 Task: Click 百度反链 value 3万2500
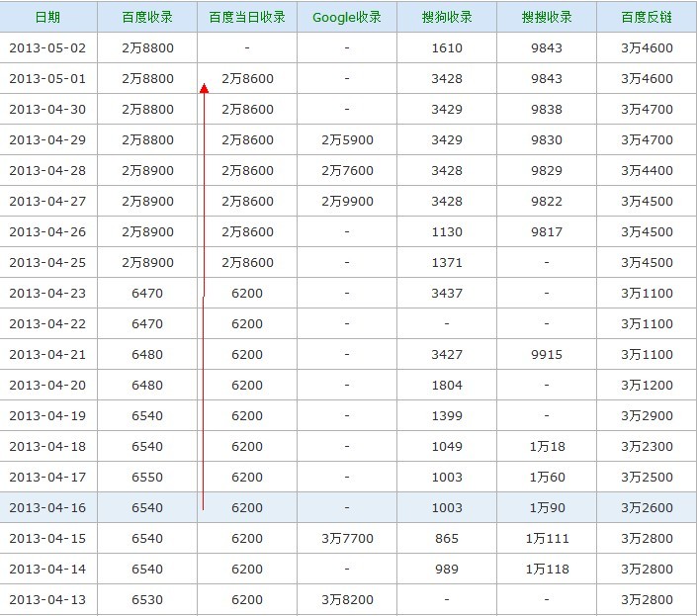coord(648,477)
